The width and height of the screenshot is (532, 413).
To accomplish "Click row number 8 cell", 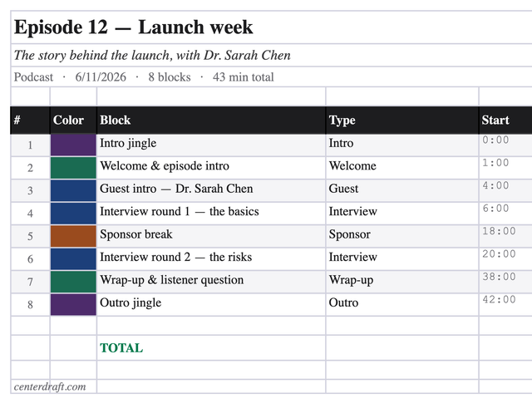I will 30,304.
